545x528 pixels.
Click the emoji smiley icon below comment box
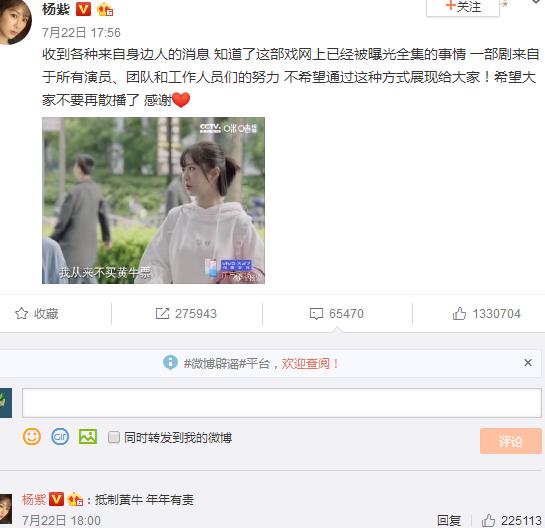pyautogui.click(x=32, y=437)
